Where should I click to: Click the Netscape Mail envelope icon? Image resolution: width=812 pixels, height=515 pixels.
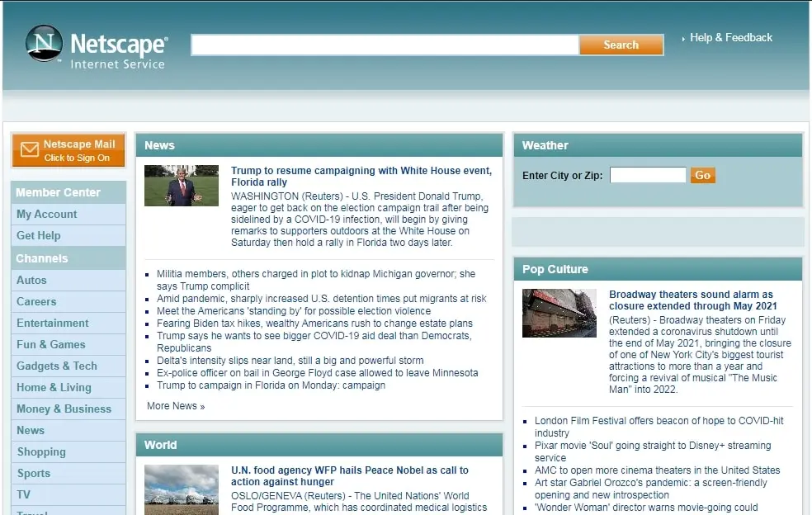(30, 149)
